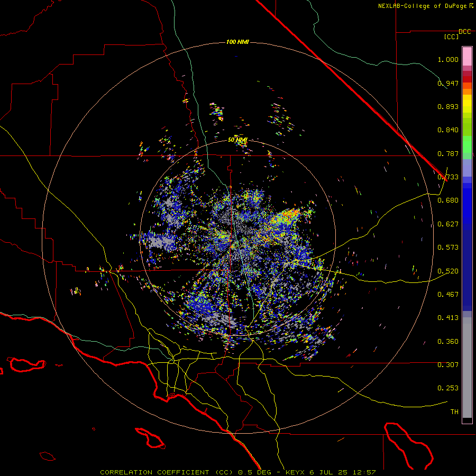
Task: Select the 0.733 legend value
Action: pyautogui.click(x=448, y=177)
